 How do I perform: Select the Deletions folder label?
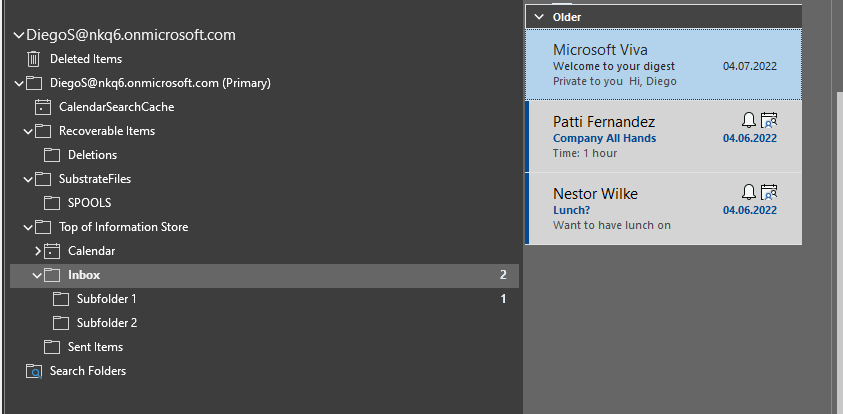click(x=92, y=155)
